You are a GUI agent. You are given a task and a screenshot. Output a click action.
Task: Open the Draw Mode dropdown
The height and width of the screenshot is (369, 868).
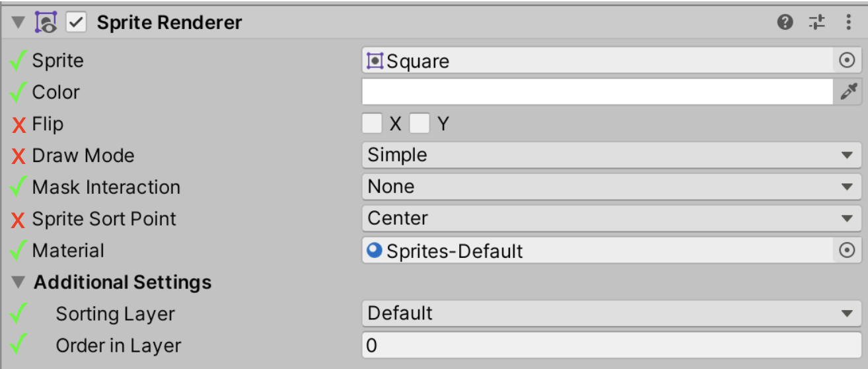611,155
